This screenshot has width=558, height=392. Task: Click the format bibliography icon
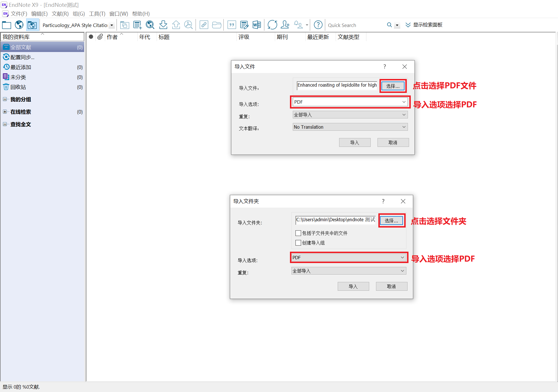[244, 25]
